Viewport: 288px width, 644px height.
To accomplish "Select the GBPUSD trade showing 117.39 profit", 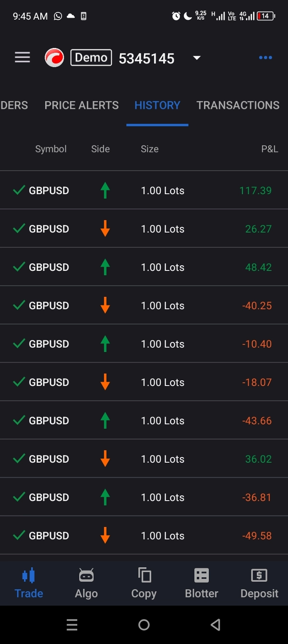I will point(144,190).
